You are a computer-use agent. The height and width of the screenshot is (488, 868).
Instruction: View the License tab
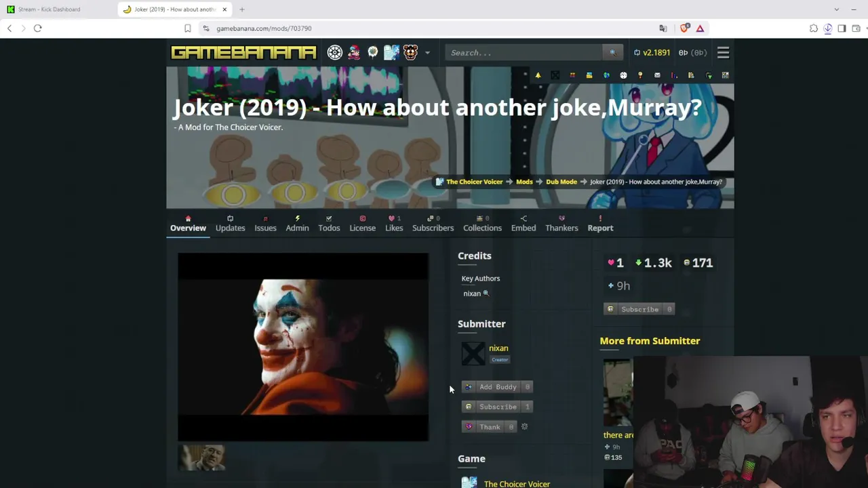click(362, 224)
